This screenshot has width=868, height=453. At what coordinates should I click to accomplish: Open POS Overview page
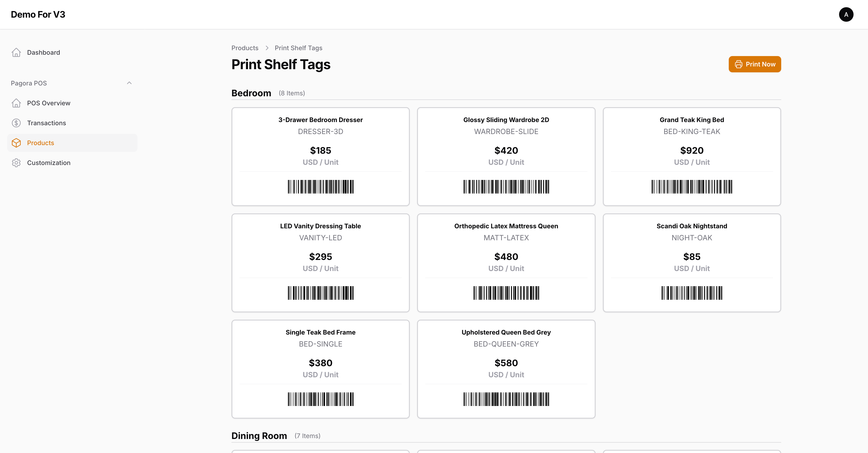49,103
